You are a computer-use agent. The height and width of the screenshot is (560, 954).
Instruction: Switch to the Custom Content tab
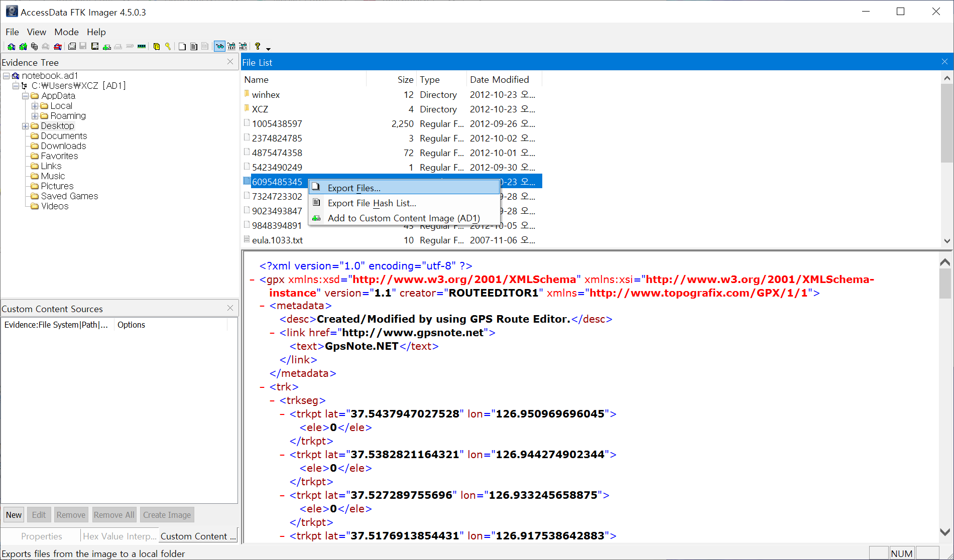tap(198, 536)
